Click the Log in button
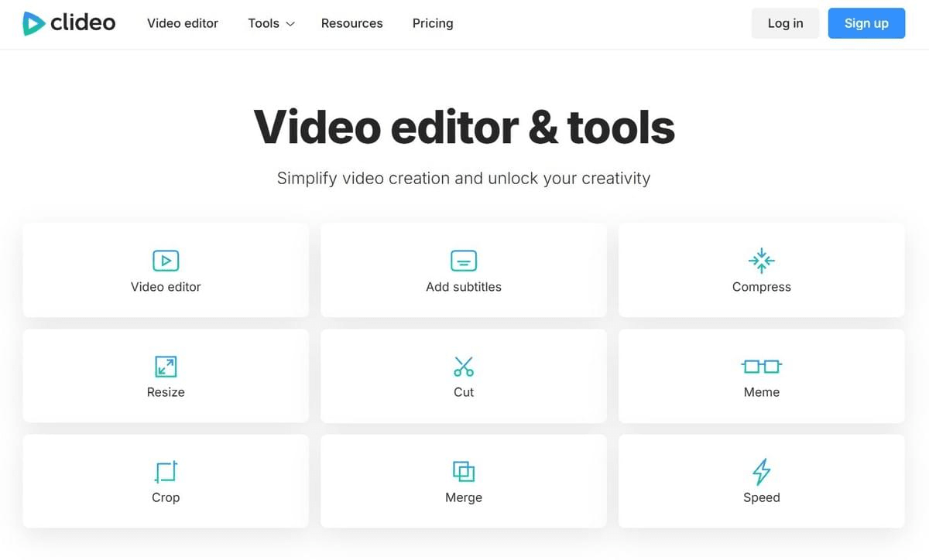The width and height of the screenshot is (929, 560). pyautogui.click(x=785, y=23)
